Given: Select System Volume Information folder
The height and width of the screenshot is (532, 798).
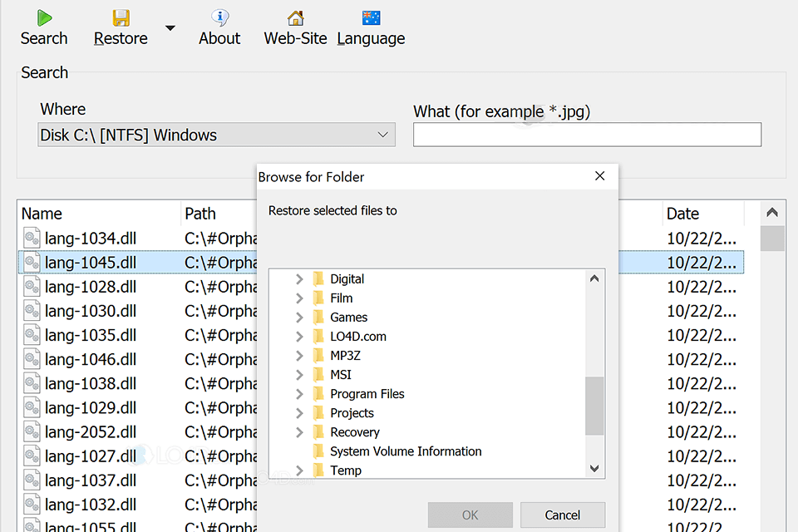Looking at the screenshot, I should (x=406, y=451).
